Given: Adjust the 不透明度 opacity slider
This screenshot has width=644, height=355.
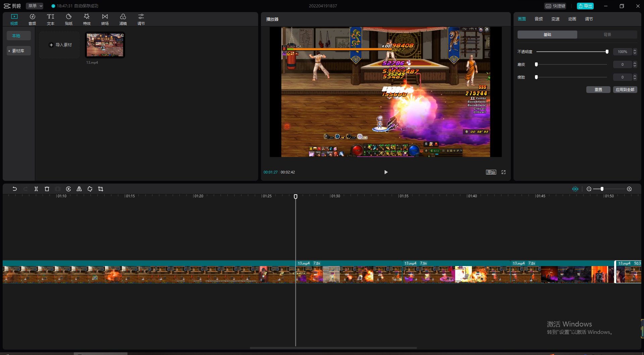Looking at the screenshot, I should (572, 52).
